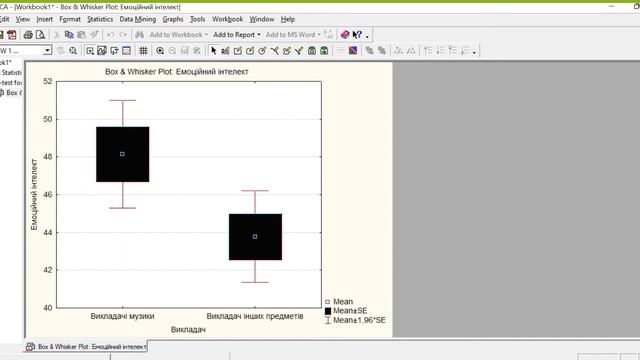The image size is (640, 360).
Task: Click the black box for Викладач інших предметів
Action: click(255, 237)
